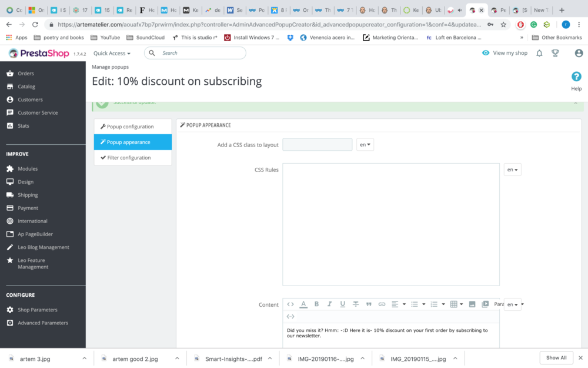Insert an image in the Content editor
588x368 pixels.
pyautogui.click(x=472, y=304)
